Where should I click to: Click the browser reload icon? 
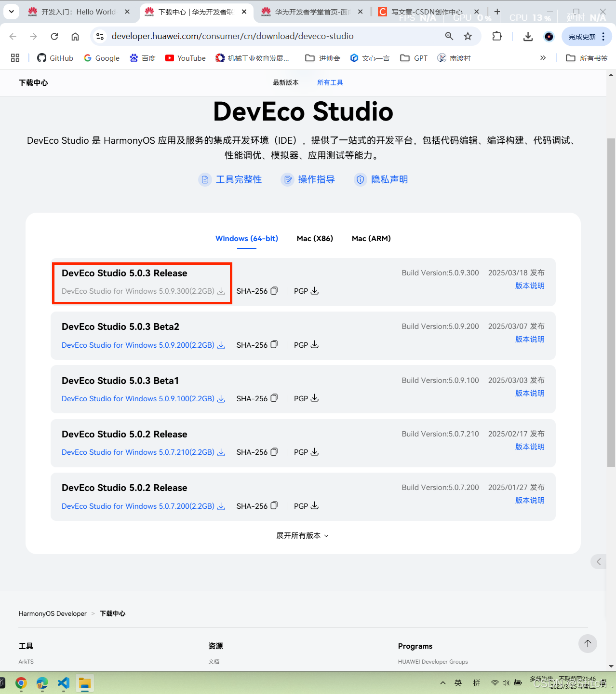click(x=54, y=36)
